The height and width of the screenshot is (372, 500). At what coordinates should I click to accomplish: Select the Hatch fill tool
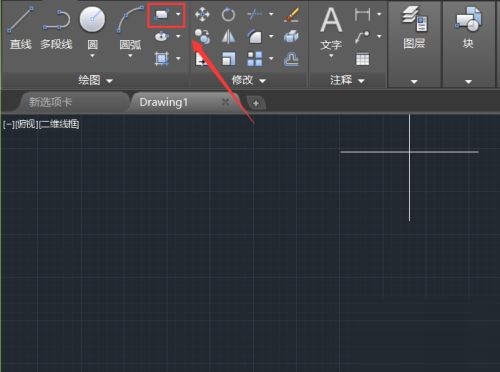pos(162,59)
